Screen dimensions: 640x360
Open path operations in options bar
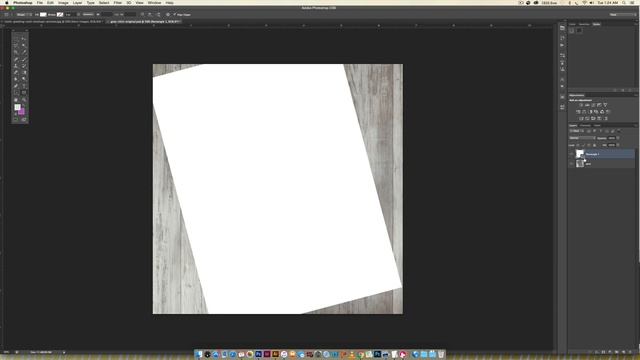click(x=142, y=15)
